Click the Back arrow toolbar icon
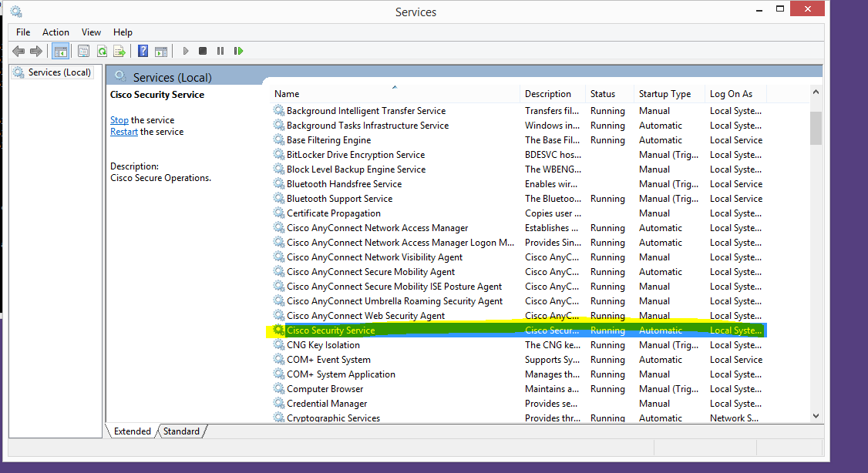Viewport: 868px width, 473px height. [19, 52]
